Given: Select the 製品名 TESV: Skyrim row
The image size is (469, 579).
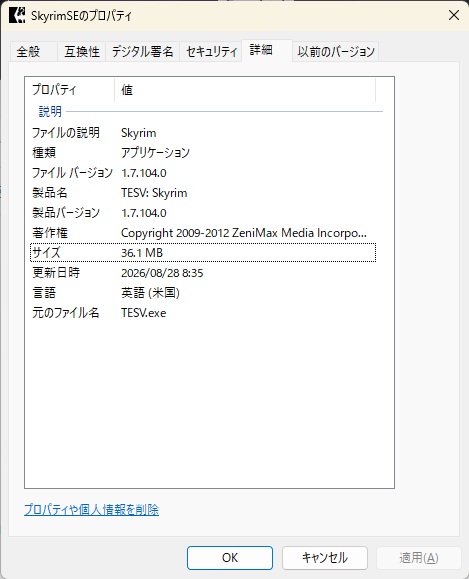Looking at the screenshot, I should 203,193.
